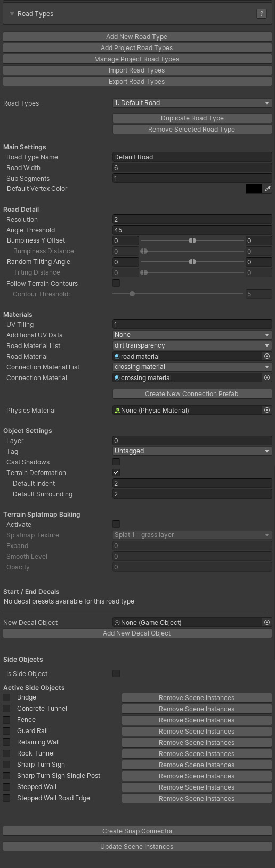275x868 pixels.
Task: Open the object picker for Road Material
Action: pyautogui.click(x=267, y=356)
